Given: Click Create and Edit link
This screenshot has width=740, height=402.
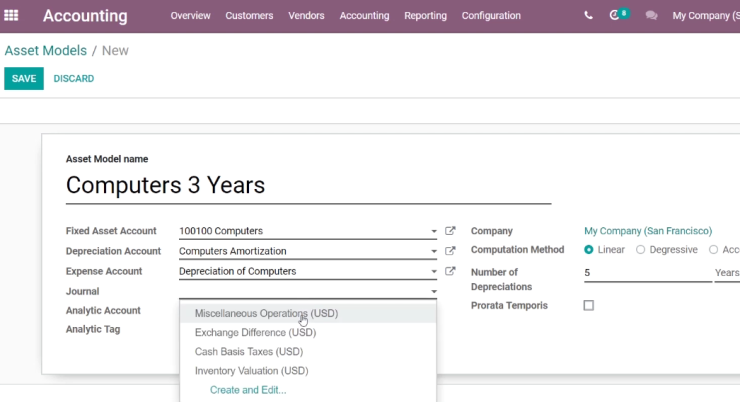Looking at the screenshot, I should [x=248, y=390].
